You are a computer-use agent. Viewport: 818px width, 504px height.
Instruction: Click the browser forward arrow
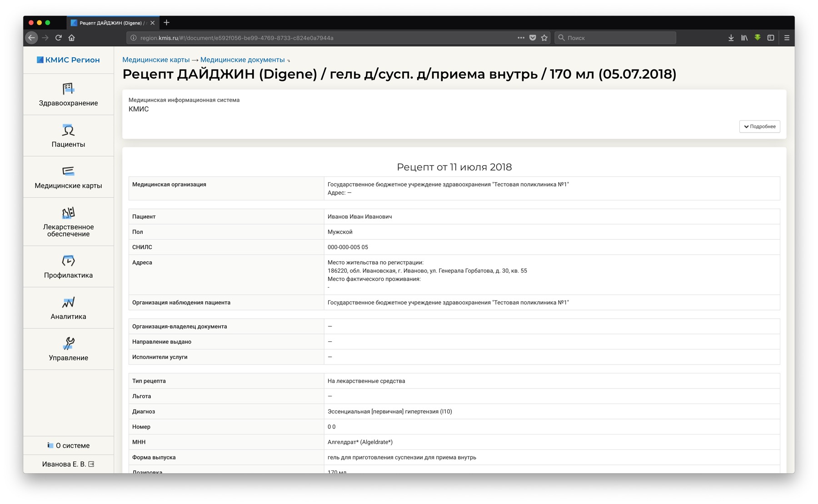[x=45, y=38]
